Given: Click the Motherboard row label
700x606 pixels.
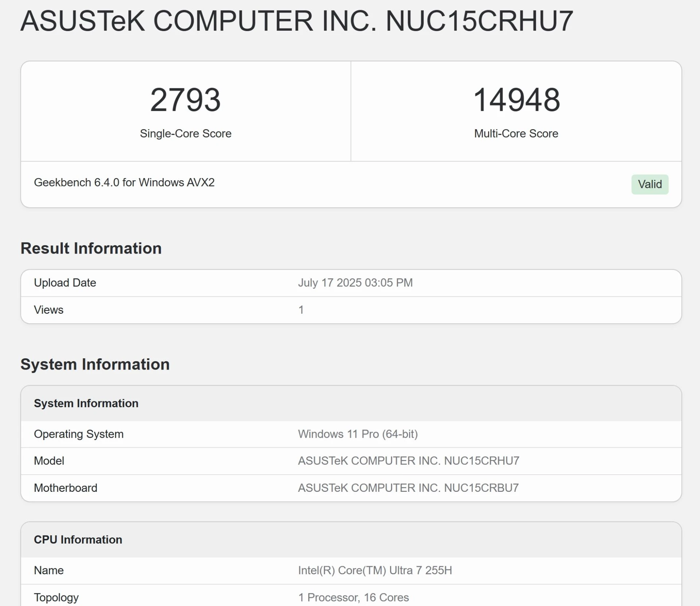Looking at the screenshot, I should click(66, 488).
